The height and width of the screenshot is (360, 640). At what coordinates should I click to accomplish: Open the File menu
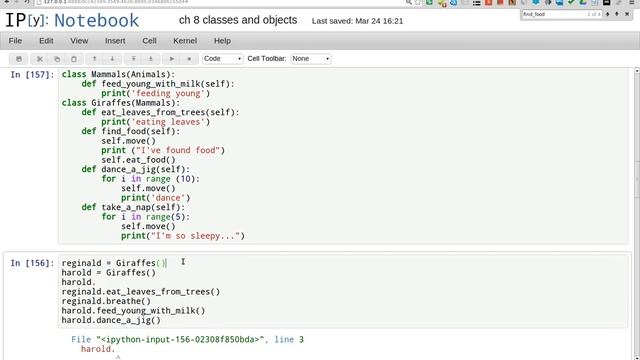[x=15, y=41]
